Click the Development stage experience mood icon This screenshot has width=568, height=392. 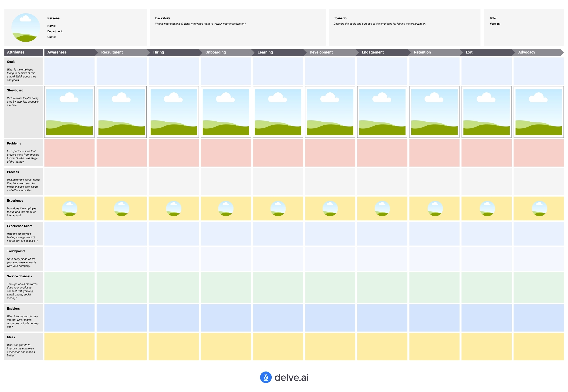click(x=330, y=208)
